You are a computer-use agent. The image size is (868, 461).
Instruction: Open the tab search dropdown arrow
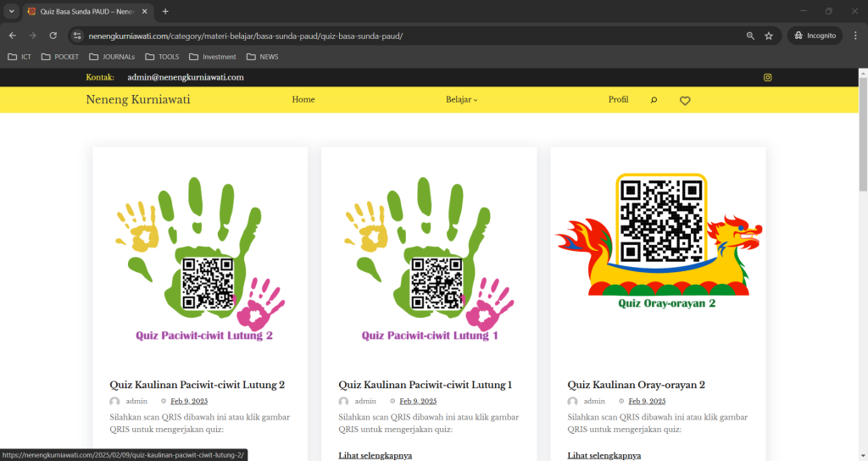[11, 11]
